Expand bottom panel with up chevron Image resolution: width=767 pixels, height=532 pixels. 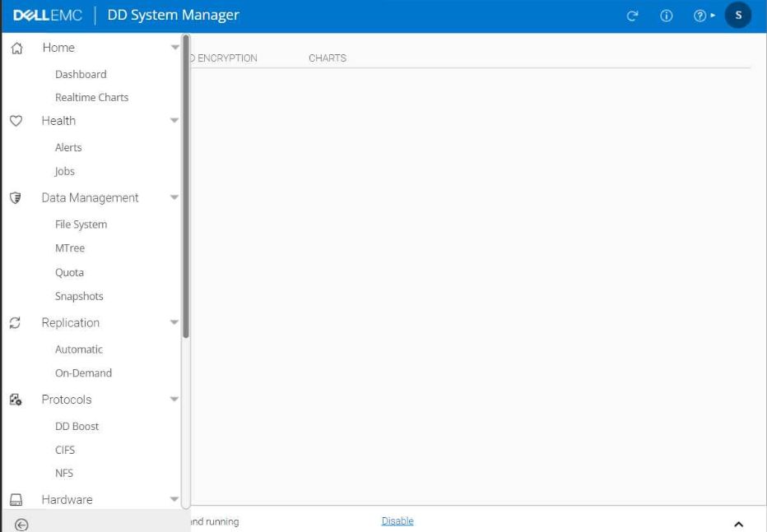pyautogui.click(x=739, y=524)
